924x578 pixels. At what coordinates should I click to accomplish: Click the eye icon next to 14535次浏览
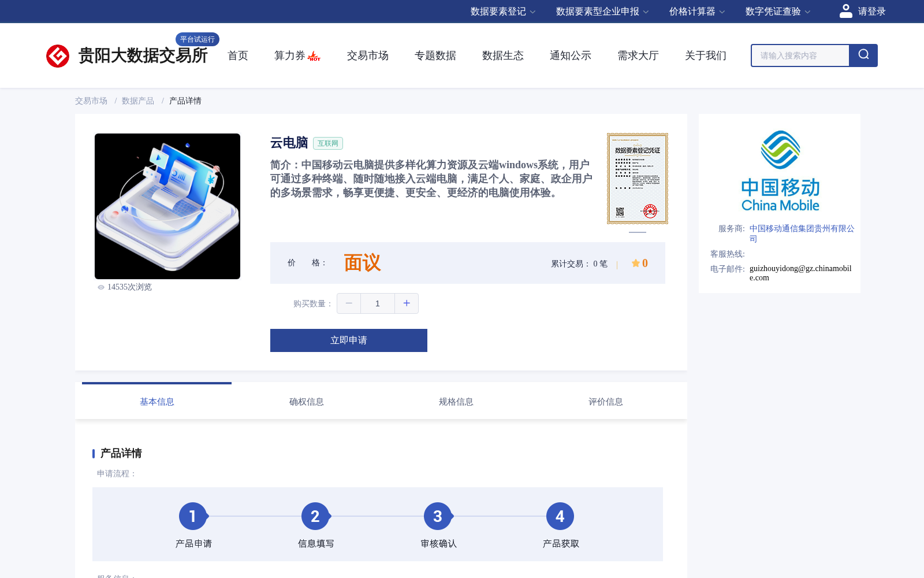(x=101, y=287)
